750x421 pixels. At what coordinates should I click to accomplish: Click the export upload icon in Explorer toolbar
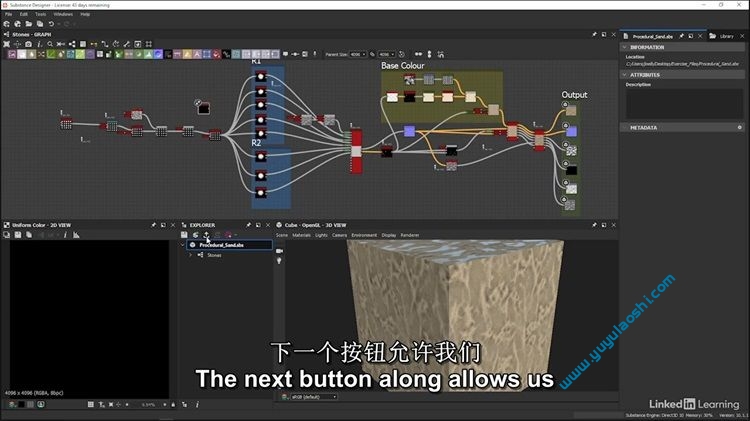(x=207, y=235)
